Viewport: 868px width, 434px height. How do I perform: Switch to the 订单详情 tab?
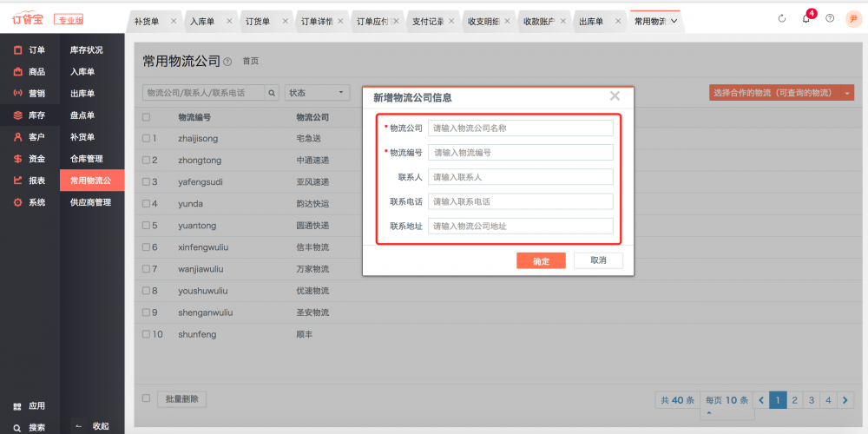click(317, 21)
